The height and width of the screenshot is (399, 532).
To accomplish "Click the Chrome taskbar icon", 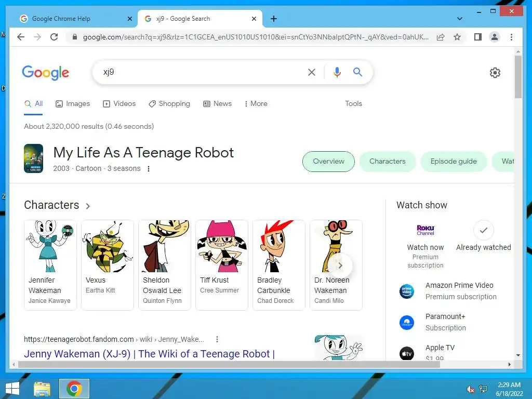I will [74, 389].
